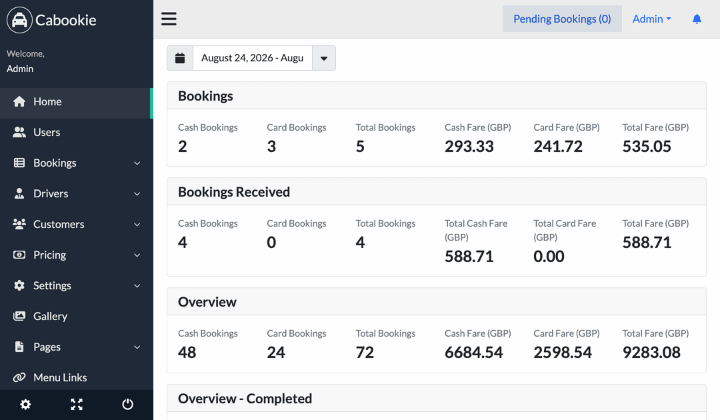Open the Menu Links item
Screen dimensions: 720x420
(76, 377)
